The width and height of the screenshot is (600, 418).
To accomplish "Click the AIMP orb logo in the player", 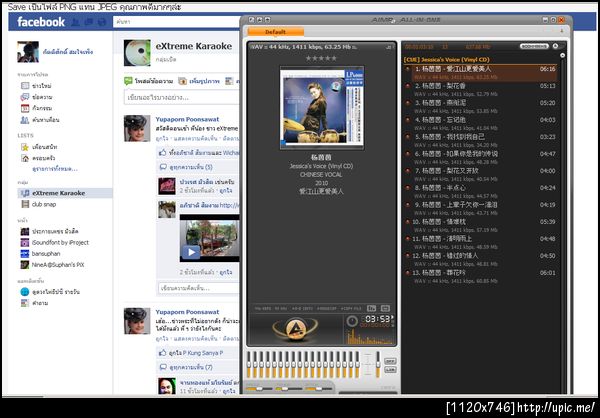I will [x=295, y=329].
